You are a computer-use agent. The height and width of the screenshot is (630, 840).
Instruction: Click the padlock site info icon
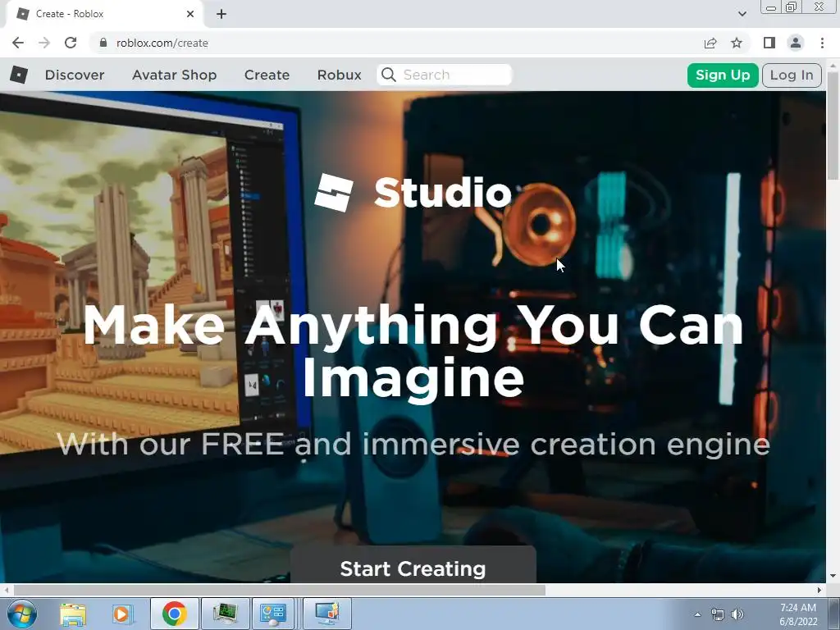(x=103, y=43)
